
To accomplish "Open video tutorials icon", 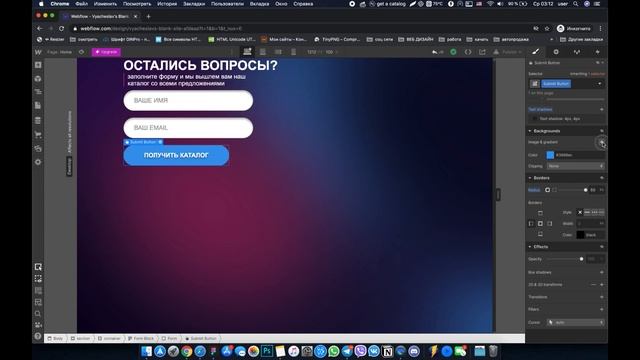I will pos(38,325).
